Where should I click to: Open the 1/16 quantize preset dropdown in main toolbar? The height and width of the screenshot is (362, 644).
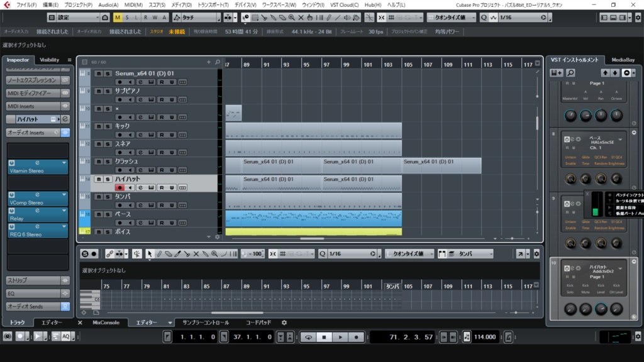(x=523, y=18)
